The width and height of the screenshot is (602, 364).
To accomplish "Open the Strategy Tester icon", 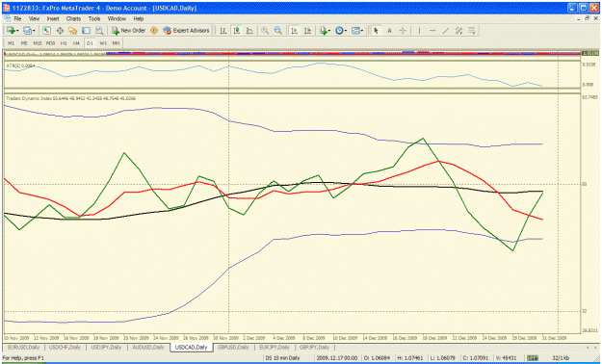I will coord(99,31).
